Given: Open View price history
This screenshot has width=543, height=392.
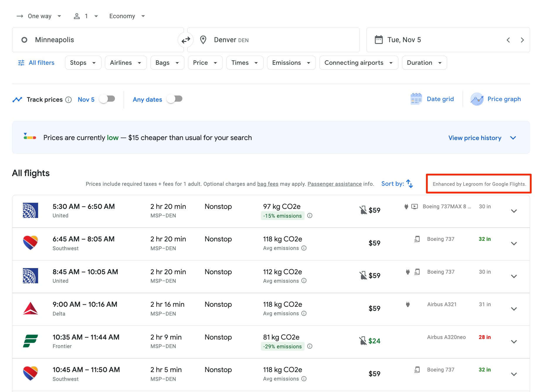Looking at the screenshot, I should coord(475,138).
